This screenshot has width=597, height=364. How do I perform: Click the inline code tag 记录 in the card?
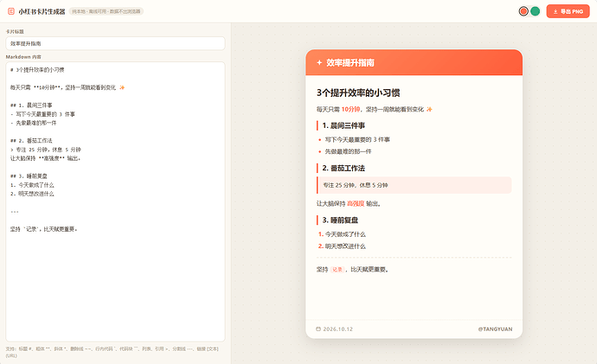click(337, 270)
